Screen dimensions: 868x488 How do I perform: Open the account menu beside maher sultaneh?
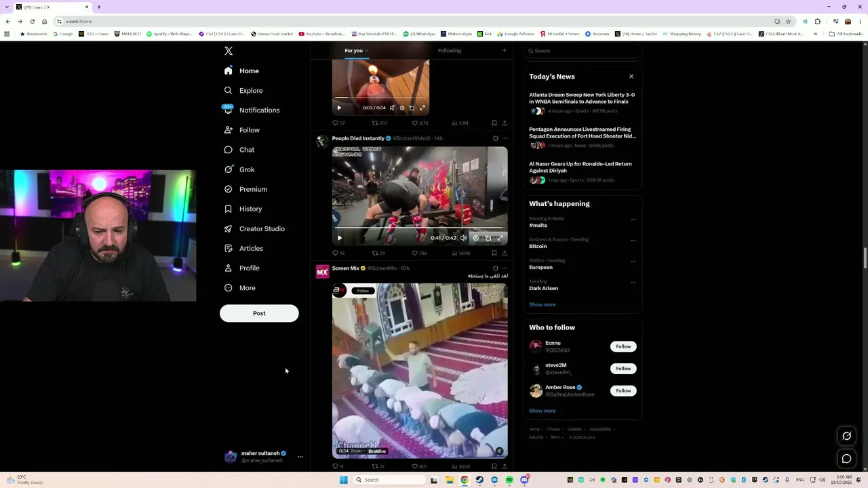pos(300,457)
